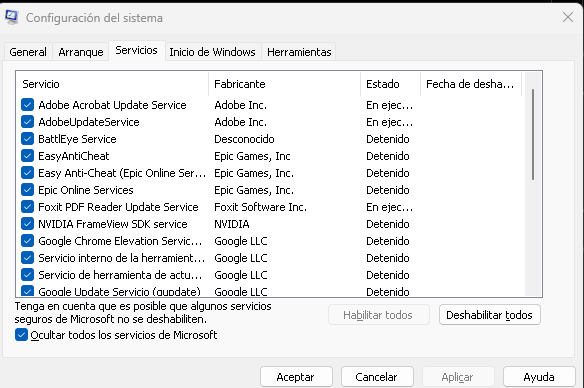
Task: Click the Desconocido manufacturer cell
Action: click(244, 139)
